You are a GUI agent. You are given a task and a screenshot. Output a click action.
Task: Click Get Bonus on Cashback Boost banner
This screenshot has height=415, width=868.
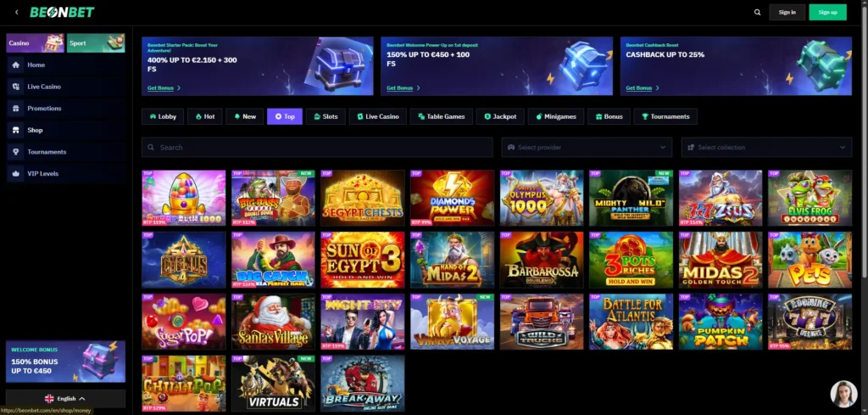tap(641, 87)
